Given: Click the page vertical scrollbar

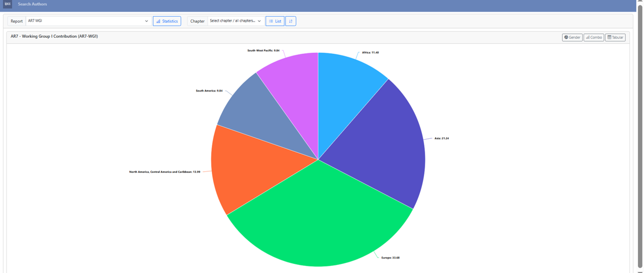Looking at the screenshot, I should (x=640, y=136).
